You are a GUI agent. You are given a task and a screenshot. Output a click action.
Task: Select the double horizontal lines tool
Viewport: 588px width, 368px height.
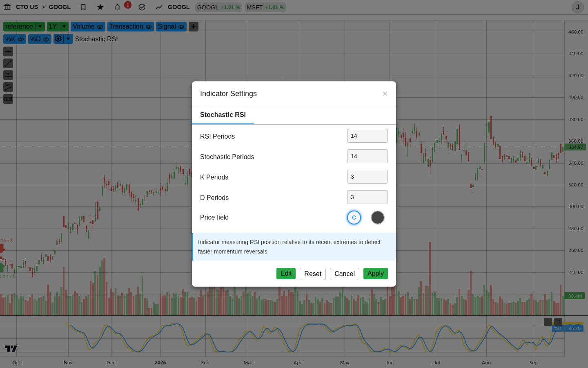pyautogui.click(x=8, y=75)
